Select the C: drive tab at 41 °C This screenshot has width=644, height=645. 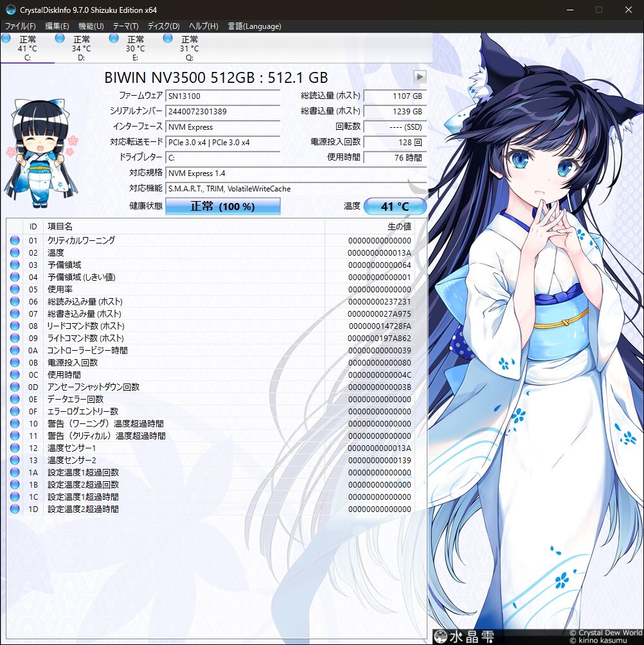click(x=27, y=48)
